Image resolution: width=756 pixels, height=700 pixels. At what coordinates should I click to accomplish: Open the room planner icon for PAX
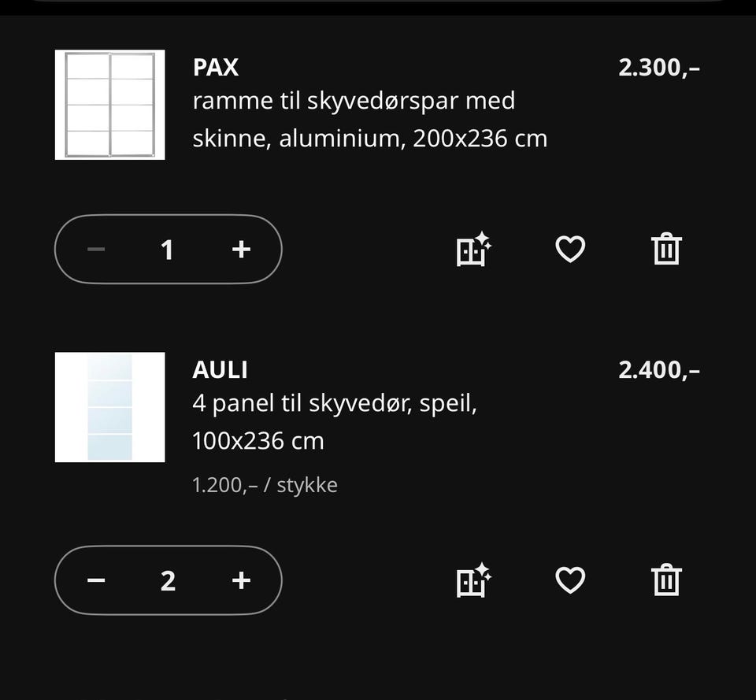pyautogui.click(x=474, y=250)
